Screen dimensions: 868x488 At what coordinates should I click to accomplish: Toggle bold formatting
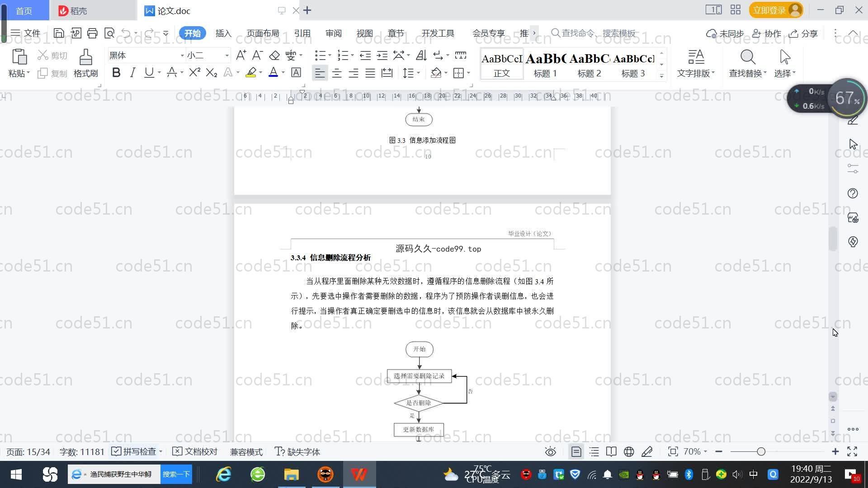coord(116,73)
